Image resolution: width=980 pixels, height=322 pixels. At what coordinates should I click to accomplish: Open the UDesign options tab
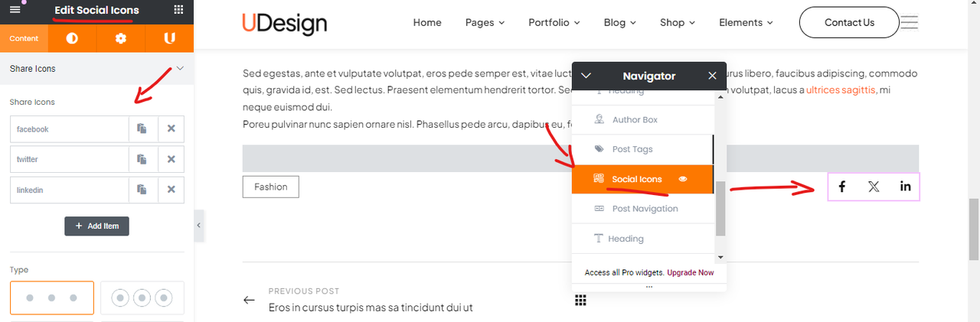pyautogui.click(x=170, y=38)
